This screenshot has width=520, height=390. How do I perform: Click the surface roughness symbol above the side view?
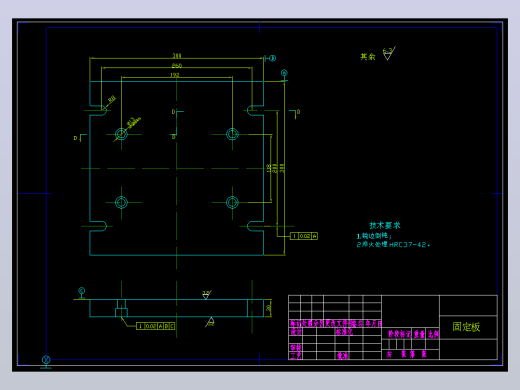(207, 295)
